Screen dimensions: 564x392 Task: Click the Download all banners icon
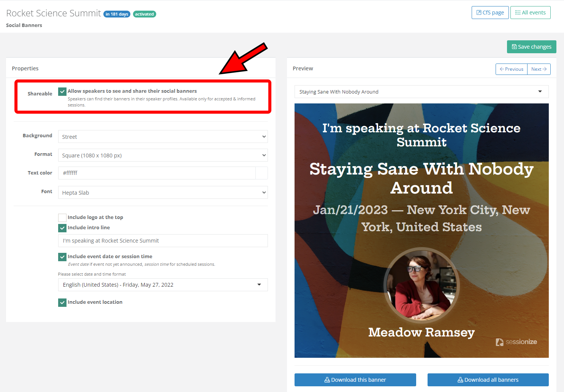click(460, 380)
